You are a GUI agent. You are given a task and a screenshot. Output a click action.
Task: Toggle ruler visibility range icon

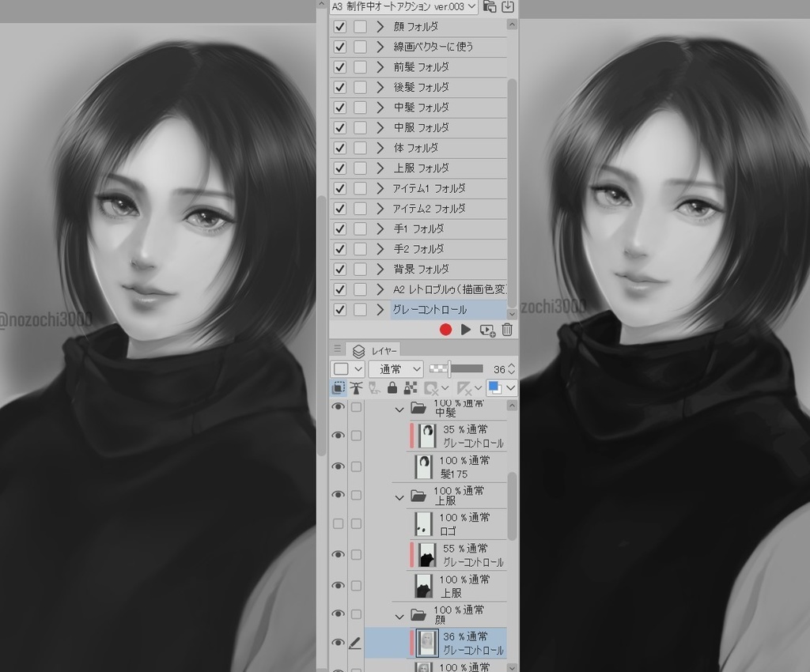tap(464, 387)
